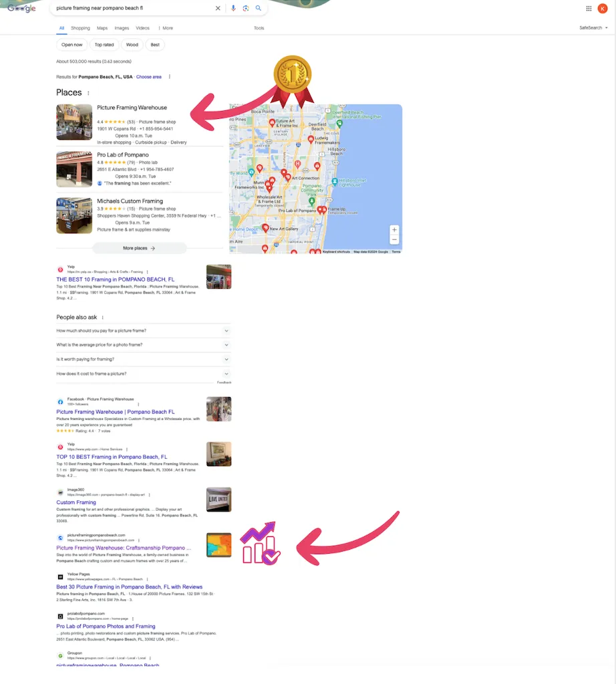Open Google Lens image search icon

tap(246, 8)
